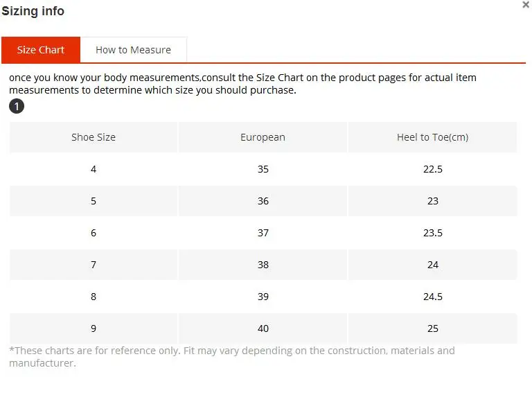532x404 pixels.
Task: Click the Shoe Size column header
Action: [x=94, y=137]
